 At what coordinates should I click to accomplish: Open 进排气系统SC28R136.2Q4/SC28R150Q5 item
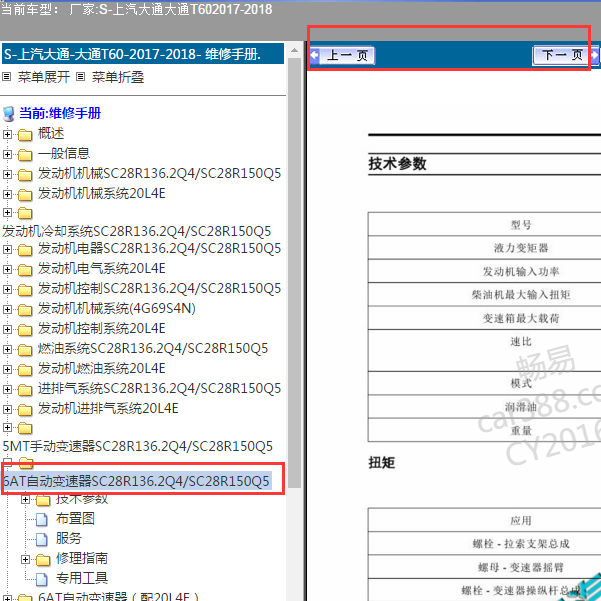[159, 389]
